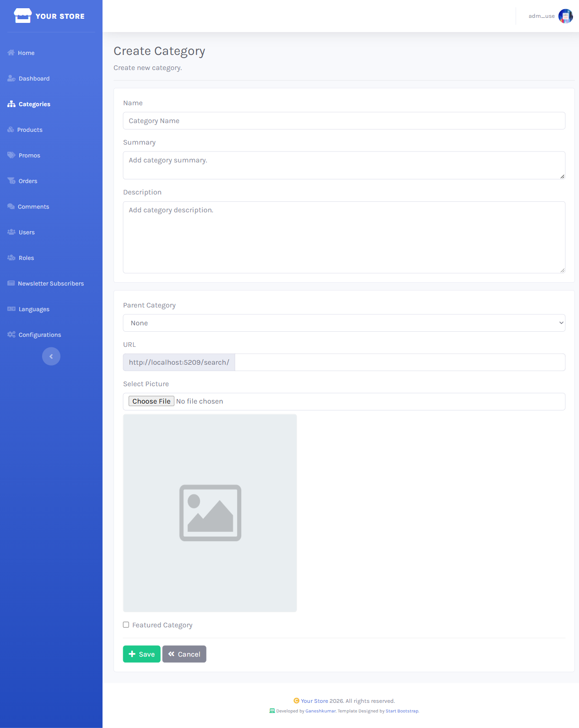
Task: Follow the Your Store footer link
Action: pyautogui.click(x=314, y=701)
